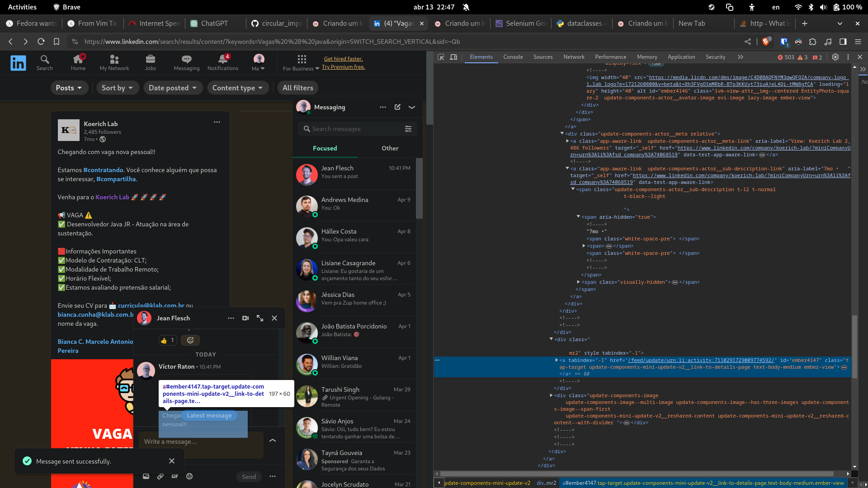
Task: Expand Jean Flesch chat window
Action: 260,318
